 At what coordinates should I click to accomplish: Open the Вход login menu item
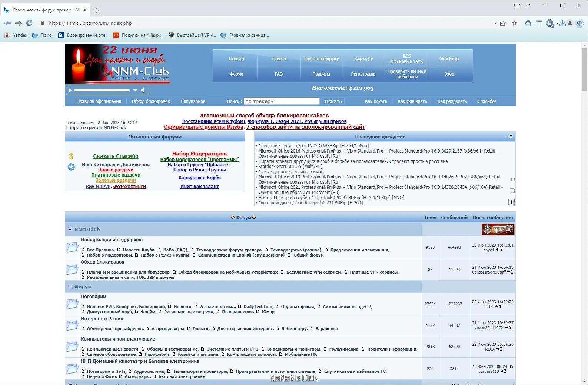[x=449, y=74]
